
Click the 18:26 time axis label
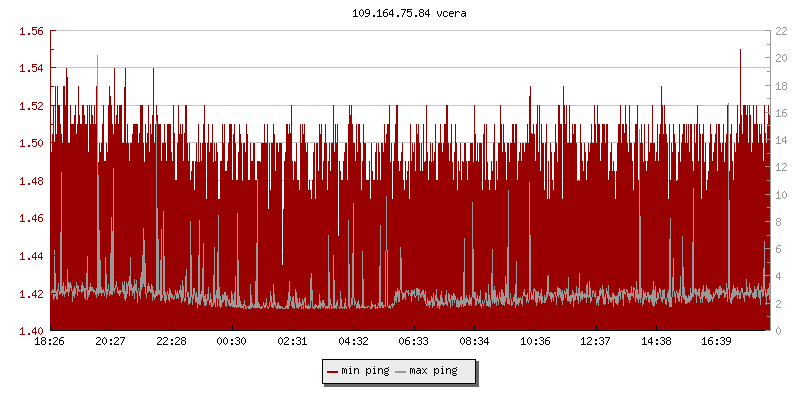(x=50, y=341)
